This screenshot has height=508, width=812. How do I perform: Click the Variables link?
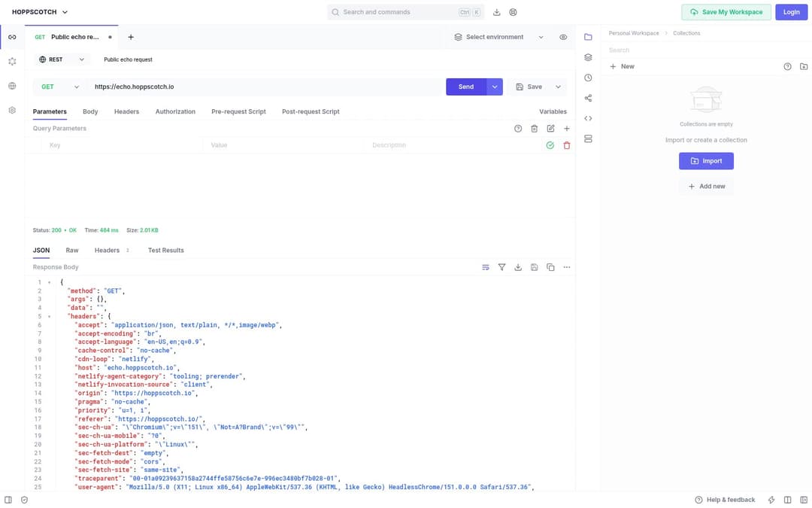553,111
